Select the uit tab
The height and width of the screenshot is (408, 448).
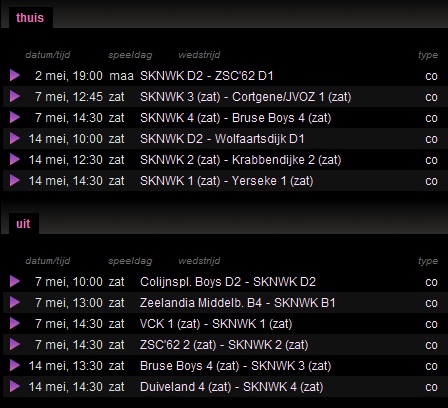tap(23, 224)
